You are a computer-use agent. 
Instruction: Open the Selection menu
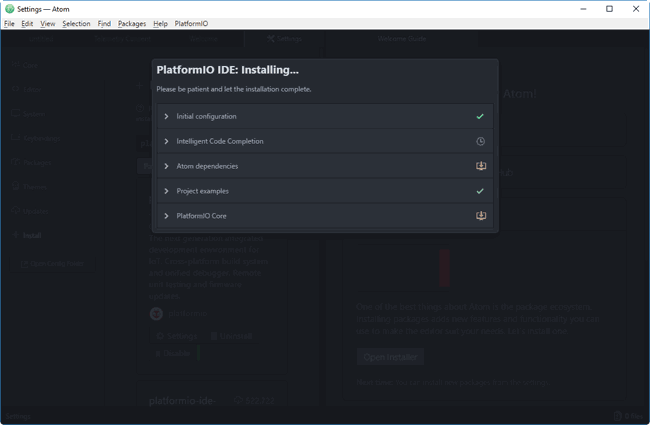pyautogui.click(x=76, y=24)
